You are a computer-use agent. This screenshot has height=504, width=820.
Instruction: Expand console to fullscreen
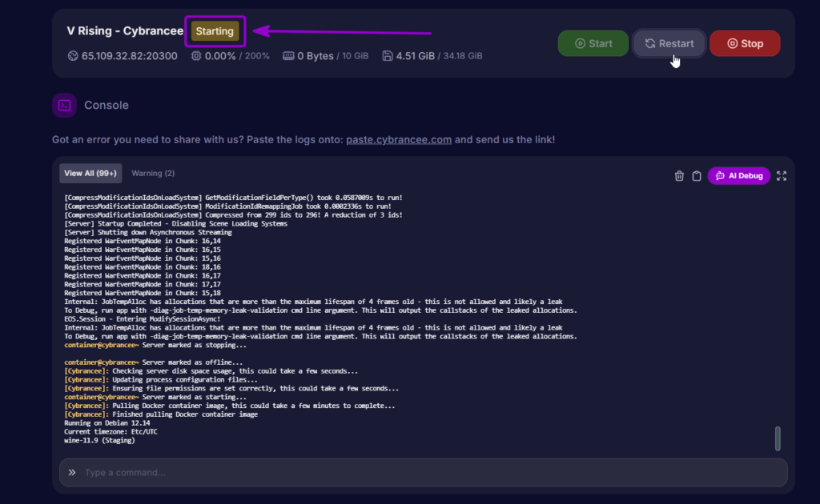click(782, 176)
